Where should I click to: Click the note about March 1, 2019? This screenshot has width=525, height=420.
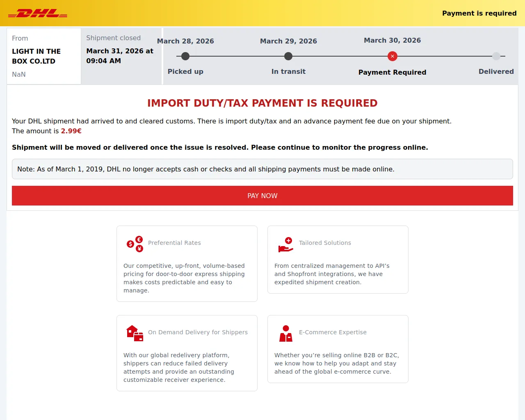coord(262,169)
